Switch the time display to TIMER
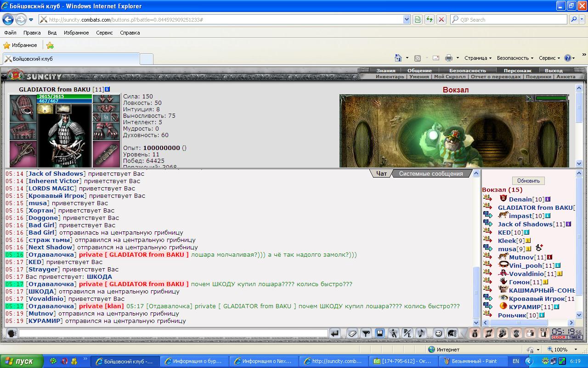Screen dimensions: 588x368 (575, 338)
